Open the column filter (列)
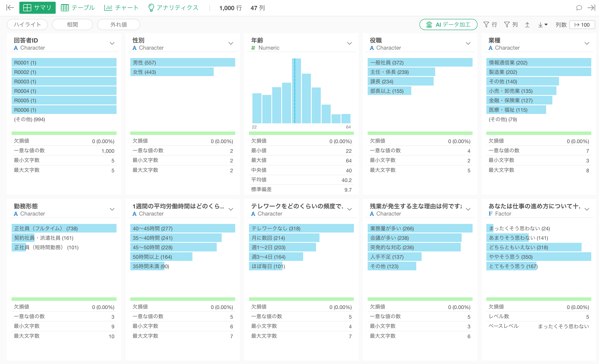The width and height of the screenshot is (599, 364). point(511,24)
